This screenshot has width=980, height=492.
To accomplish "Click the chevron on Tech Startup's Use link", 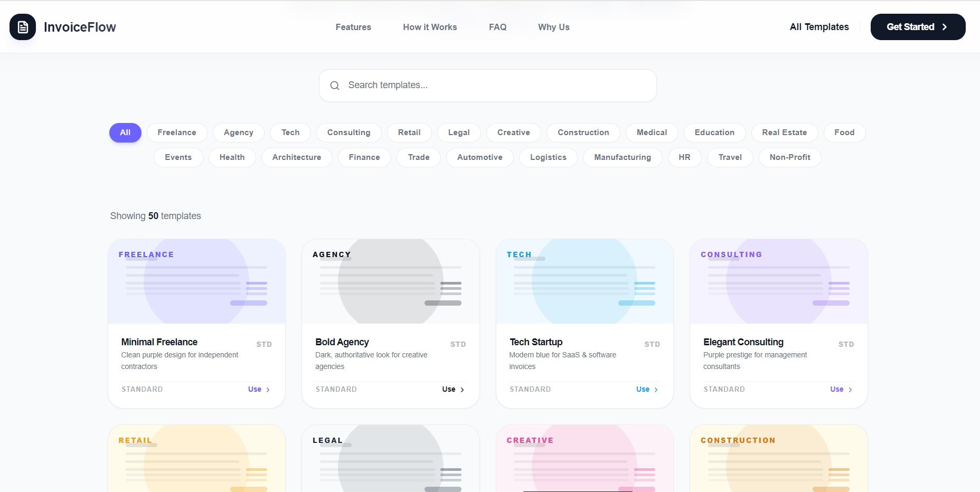I will tap(656, 389).
